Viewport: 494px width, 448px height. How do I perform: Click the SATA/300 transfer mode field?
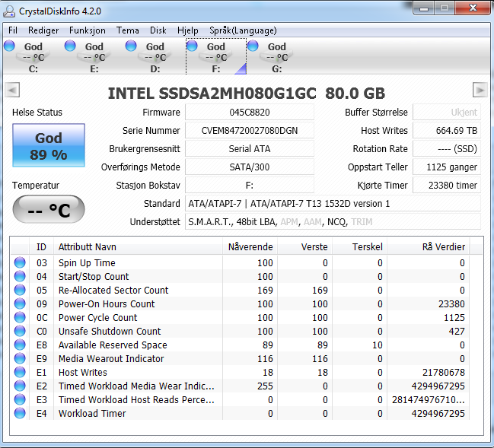(250, 167)
